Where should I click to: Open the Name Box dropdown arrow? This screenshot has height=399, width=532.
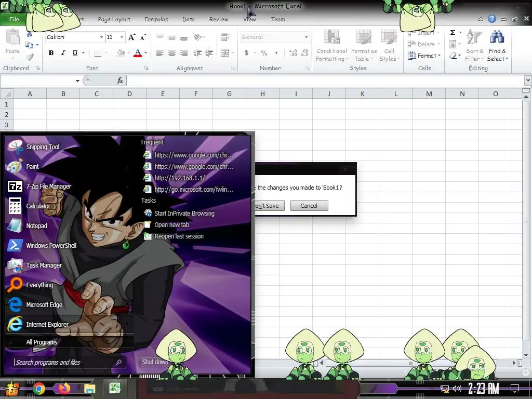77,81
